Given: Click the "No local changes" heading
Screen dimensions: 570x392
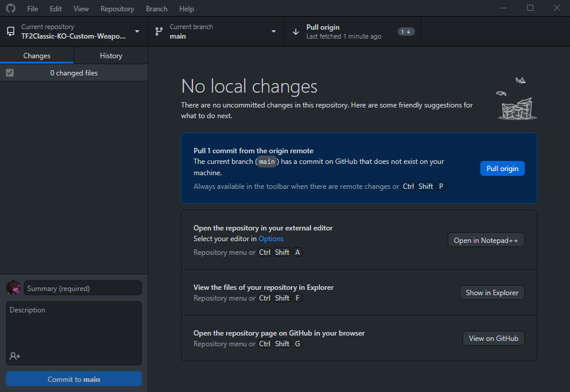Looking at the screenshot, I should click(249, 86).
